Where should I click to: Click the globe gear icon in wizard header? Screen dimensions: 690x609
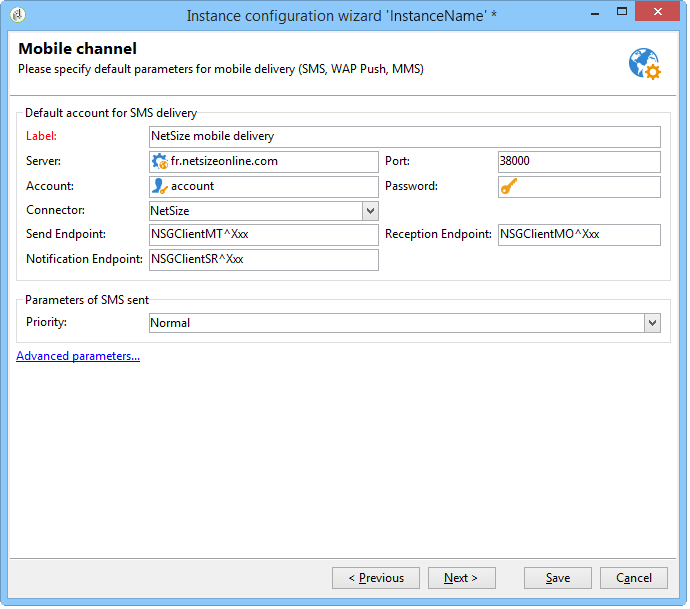pos(645,64)
